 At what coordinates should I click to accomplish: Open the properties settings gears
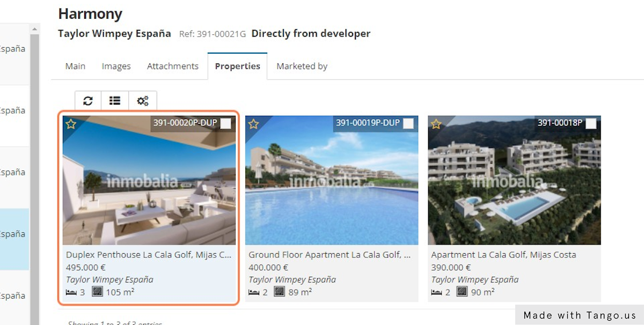(142, 100)
